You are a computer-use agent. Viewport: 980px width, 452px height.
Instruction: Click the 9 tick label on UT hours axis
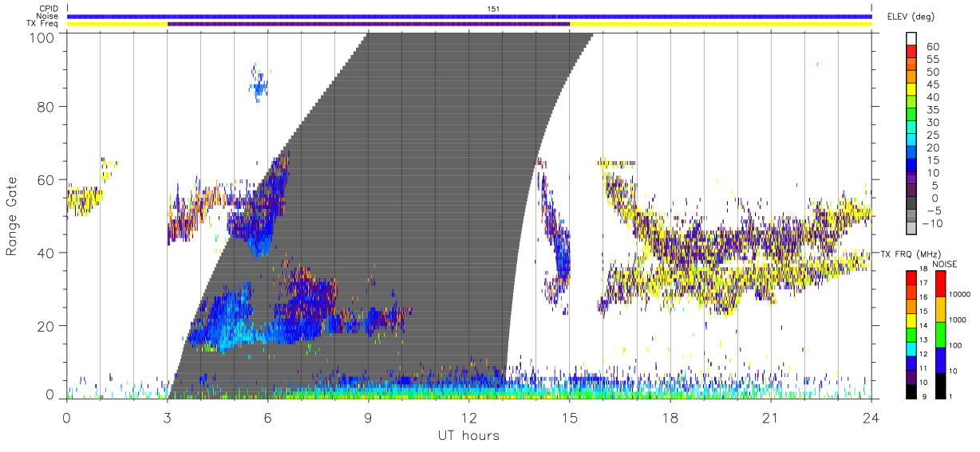click(369, 418)
